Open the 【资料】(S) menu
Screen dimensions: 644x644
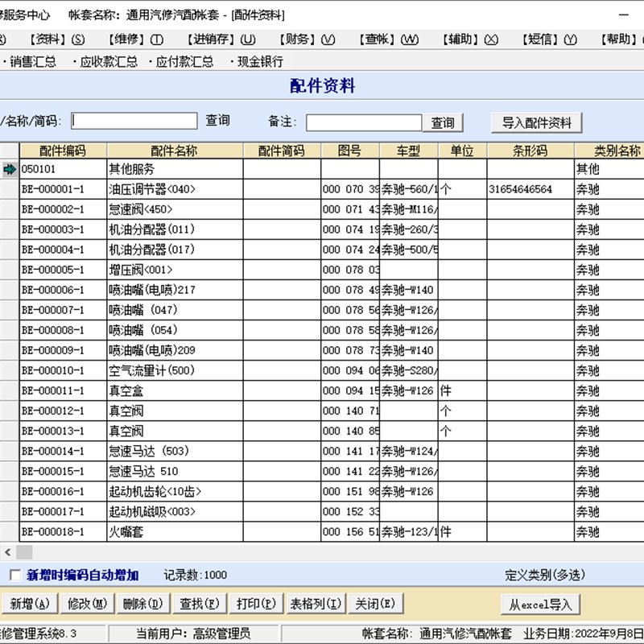click(x=57, y=39)
